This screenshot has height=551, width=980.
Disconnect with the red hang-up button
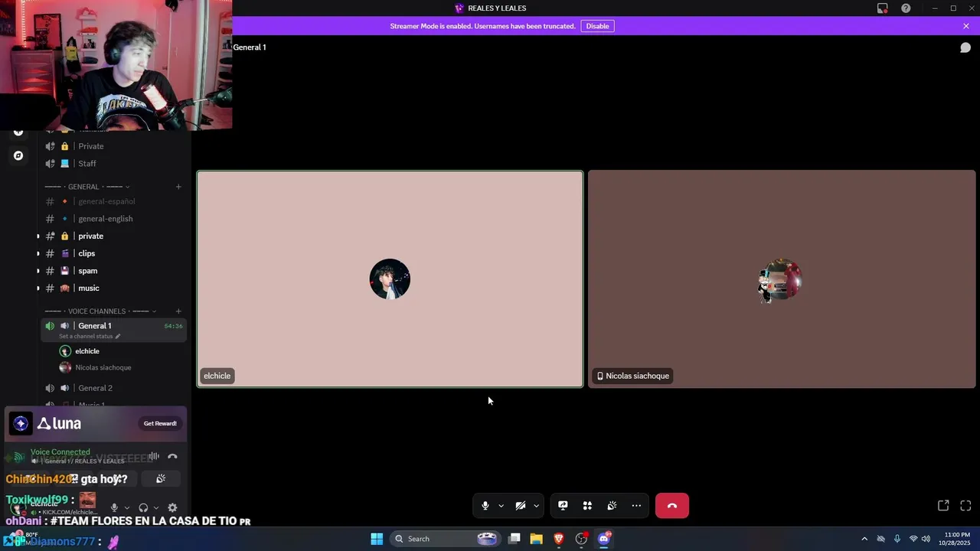click(x=672, y=506)
